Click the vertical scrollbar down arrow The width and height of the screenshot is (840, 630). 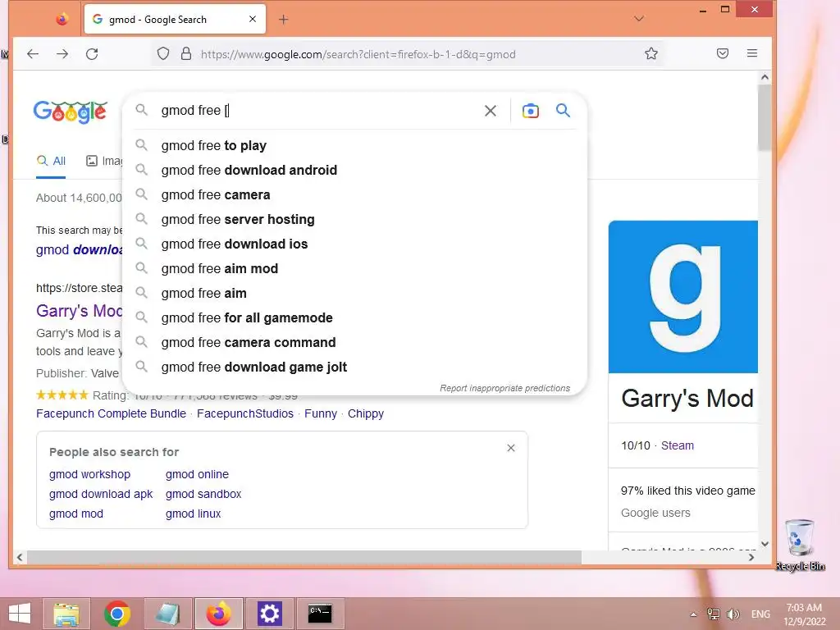pos(765,544)
